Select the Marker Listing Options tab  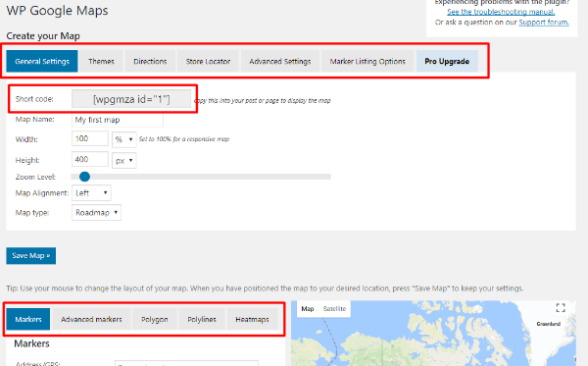pyautogui.click(x=367, y=61)
